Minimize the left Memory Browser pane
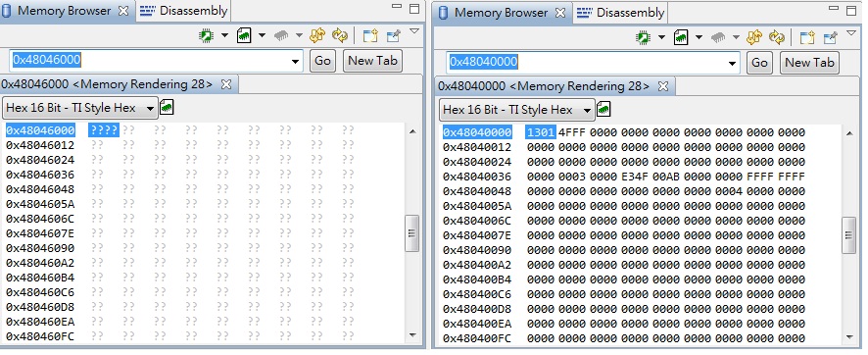 coord(397,8)
